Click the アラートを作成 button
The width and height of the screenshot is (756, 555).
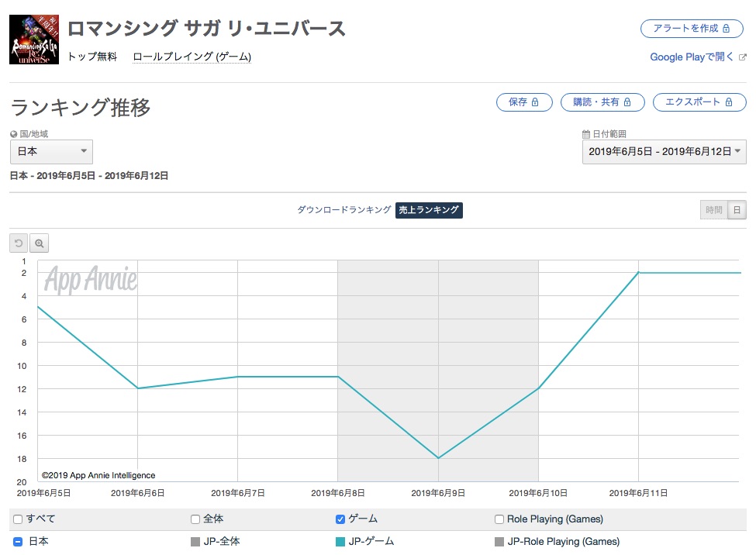coord(692,29)
